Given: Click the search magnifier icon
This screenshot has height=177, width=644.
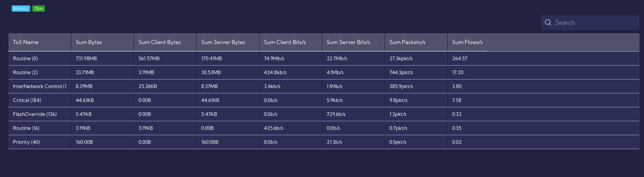Looking at the screenshot, I should 548,22.
